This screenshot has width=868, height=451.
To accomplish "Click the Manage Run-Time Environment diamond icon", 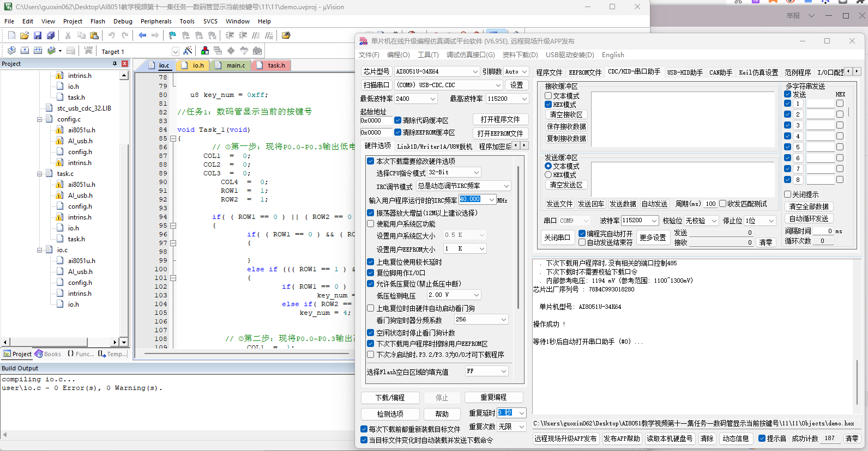I will [231, 51].
